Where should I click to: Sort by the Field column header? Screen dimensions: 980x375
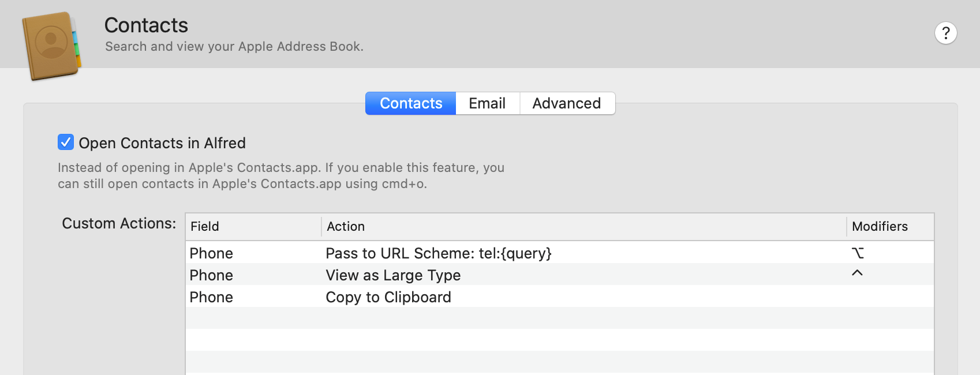(x=205, y=226)
